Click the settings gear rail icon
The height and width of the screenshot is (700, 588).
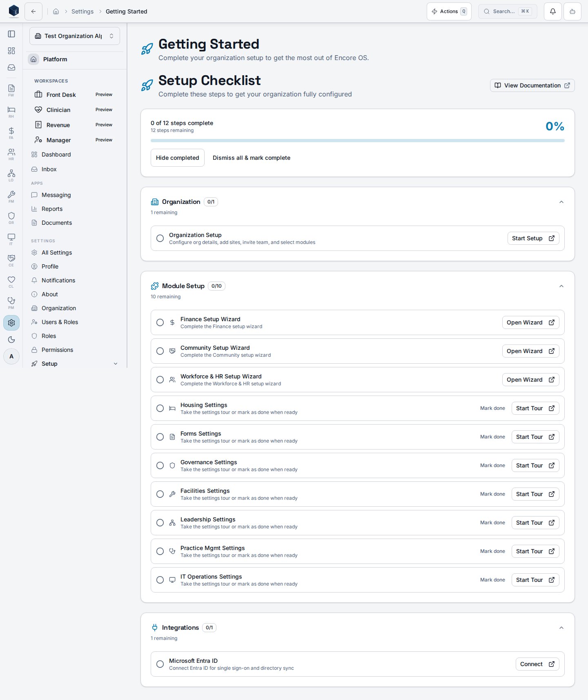pyautogui.click(x=11, y=323)
